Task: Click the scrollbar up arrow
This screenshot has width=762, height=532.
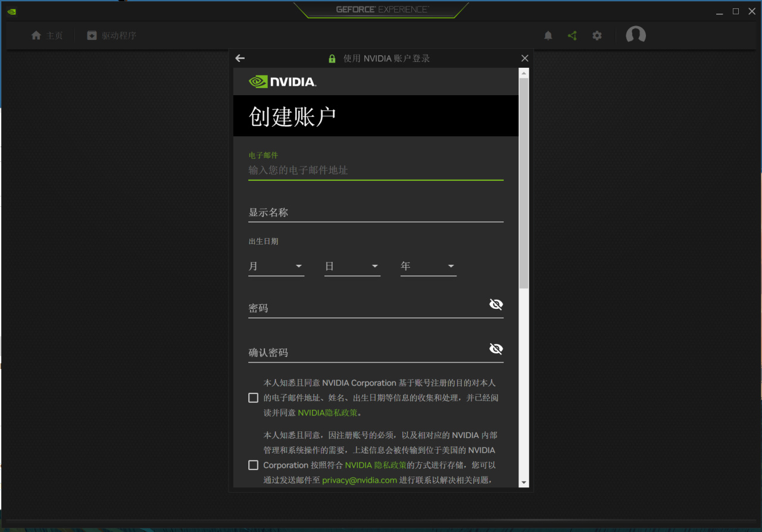Action: point(524,73)
